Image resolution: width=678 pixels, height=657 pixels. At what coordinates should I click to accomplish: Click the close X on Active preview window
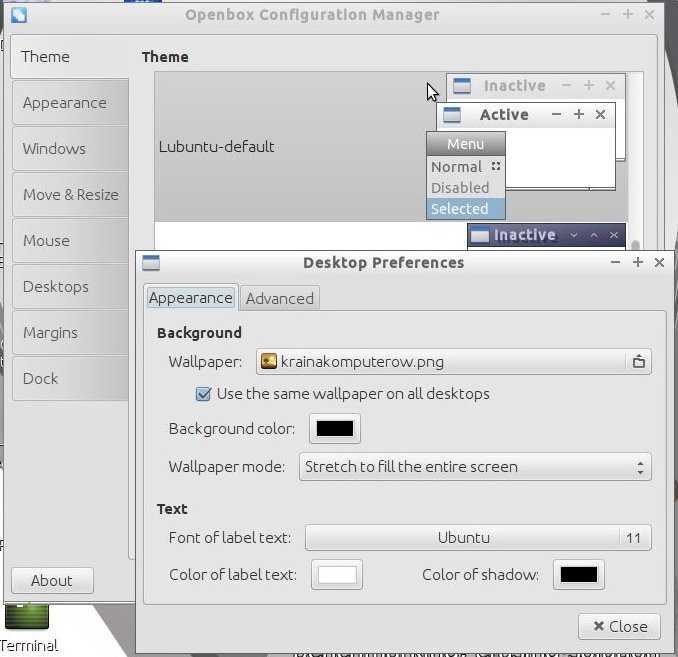point(600,115)
